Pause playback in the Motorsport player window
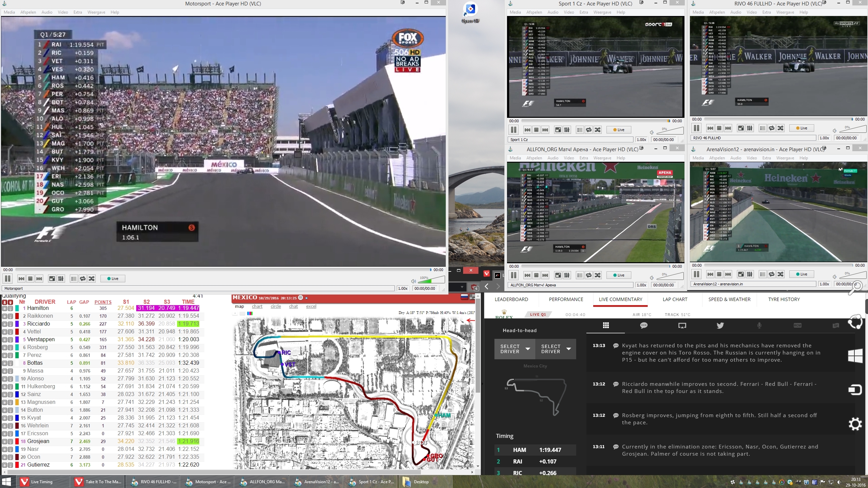Viewport: 868px width, 488px height. pos(7,279)
